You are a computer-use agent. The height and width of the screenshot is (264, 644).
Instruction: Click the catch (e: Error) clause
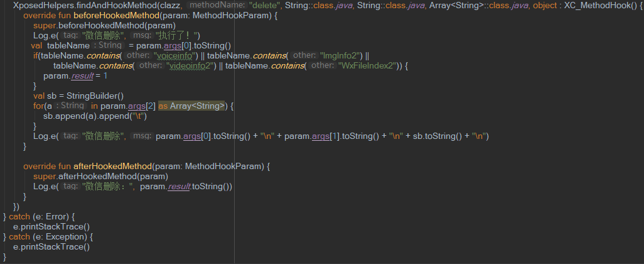pyautogui.click(x=40, y=216)
